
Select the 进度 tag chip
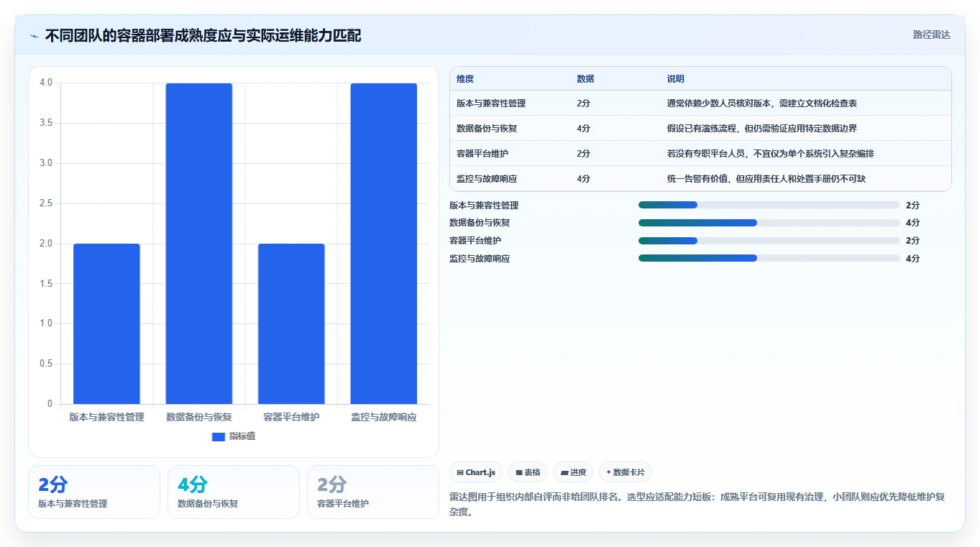point(573,472)
